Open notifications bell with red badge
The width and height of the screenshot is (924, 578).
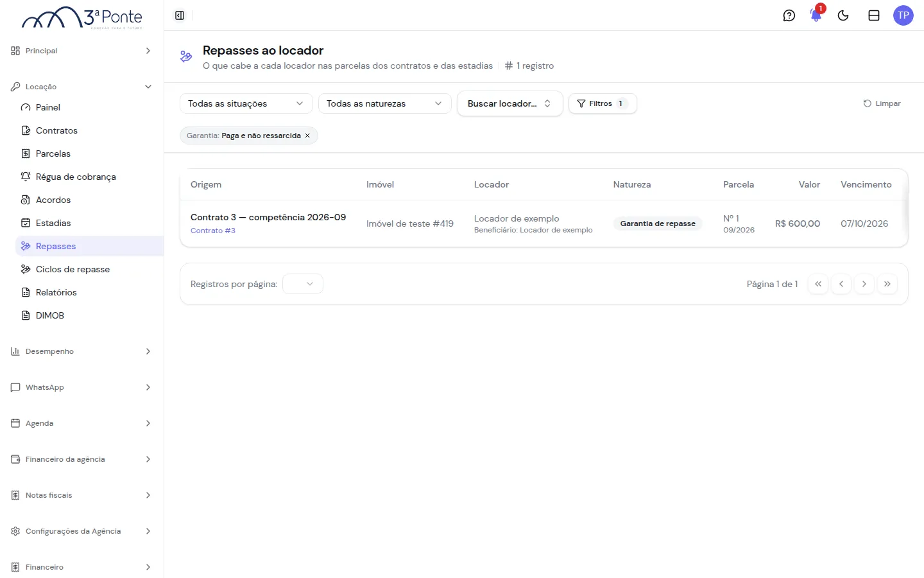[816, 14]
